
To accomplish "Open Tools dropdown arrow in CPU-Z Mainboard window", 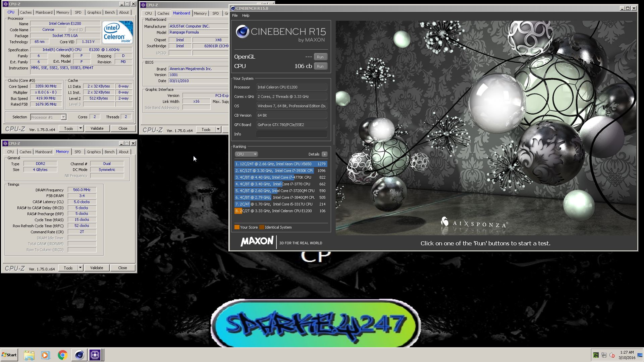I will coord(218,129).
